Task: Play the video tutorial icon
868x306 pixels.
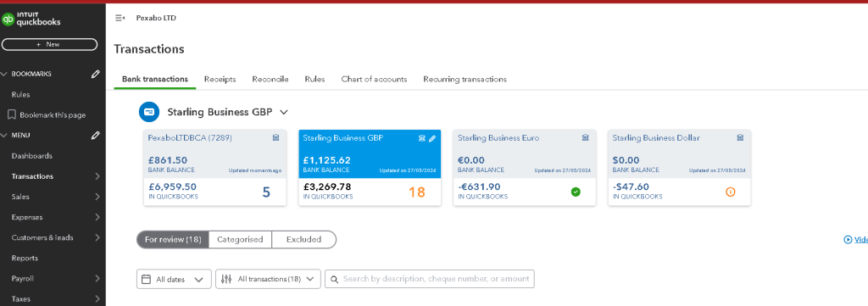Action: tap(848, 240)
